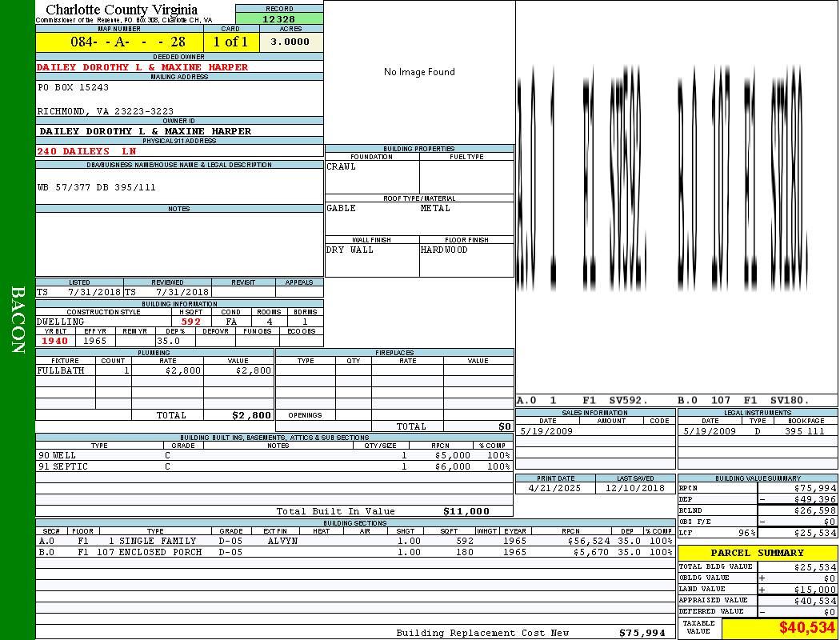
Task: Click section B.0 RPCN $5,670
Action: pyautogui.click(x=591, y=552)
